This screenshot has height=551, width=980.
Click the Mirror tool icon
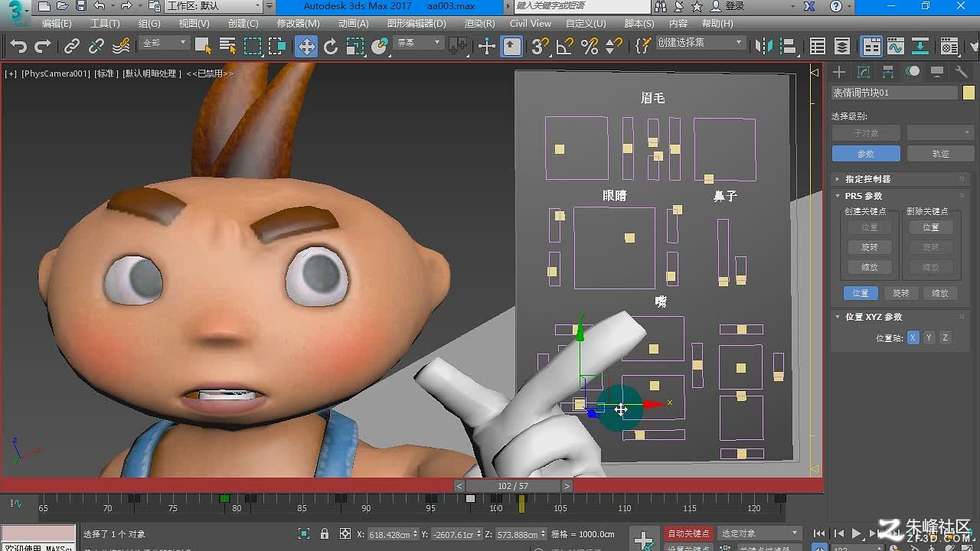tap(764, 47)
